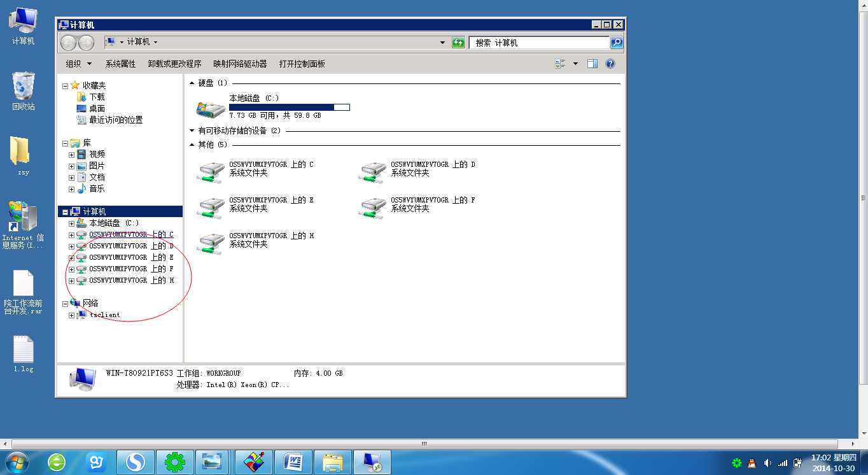Click the 工作组: WORKGROUP text in details pane

209,374
